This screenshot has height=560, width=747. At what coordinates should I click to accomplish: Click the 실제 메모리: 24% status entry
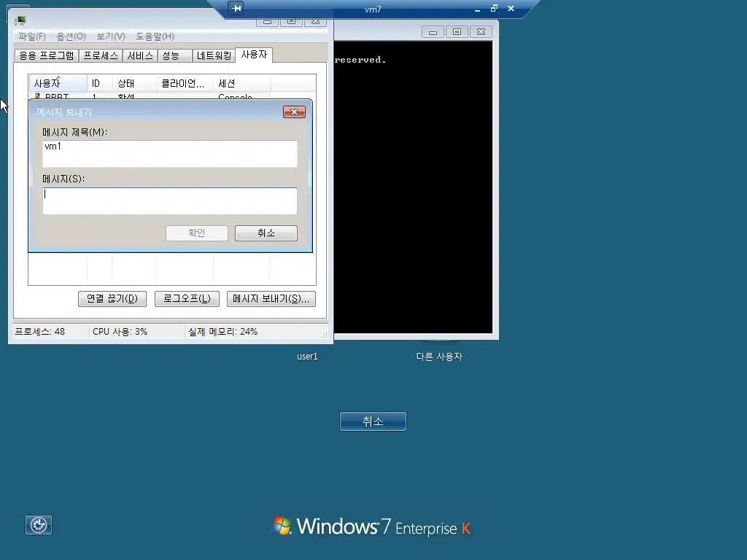pyautogui.click(x=222, y=332)
